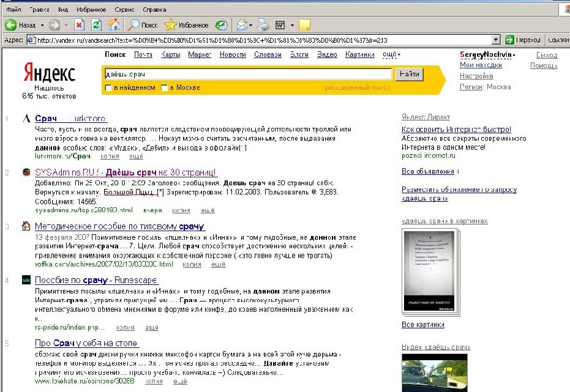Open the Избранное menu in the menu bar
Viewport: 570px width, 392px height.
click(x=91, y=9)
